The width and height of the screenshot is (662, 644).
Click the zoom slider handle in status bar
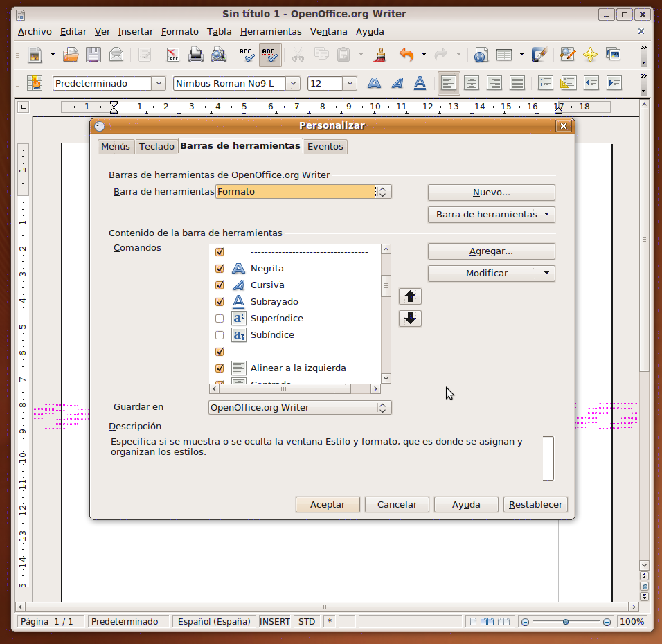coord(566,622)
